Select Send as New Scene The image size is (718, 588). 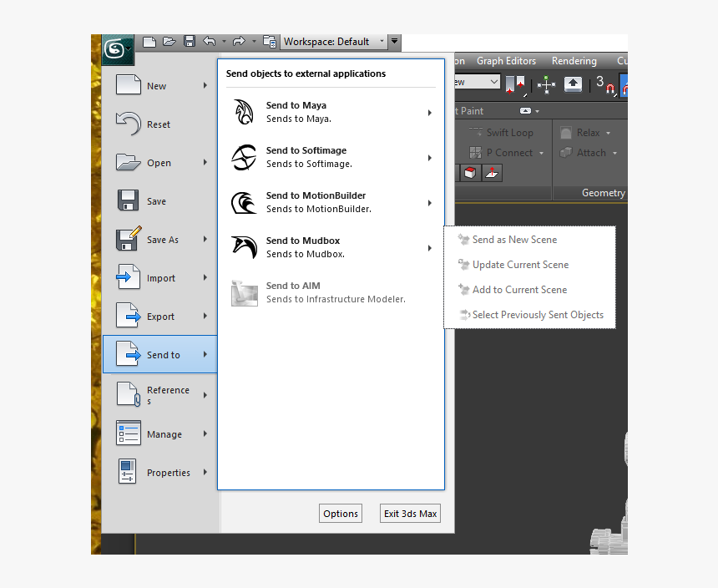point(514,240)
